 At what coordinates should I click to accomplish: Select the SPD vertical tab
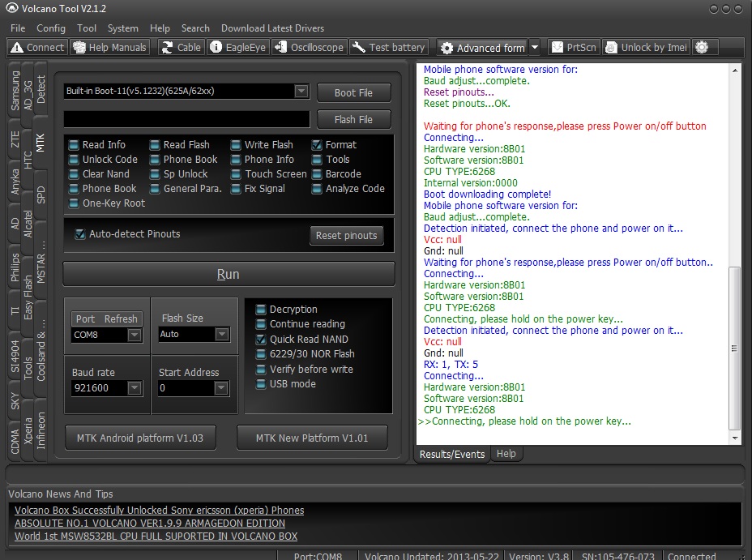coord(41,195)
